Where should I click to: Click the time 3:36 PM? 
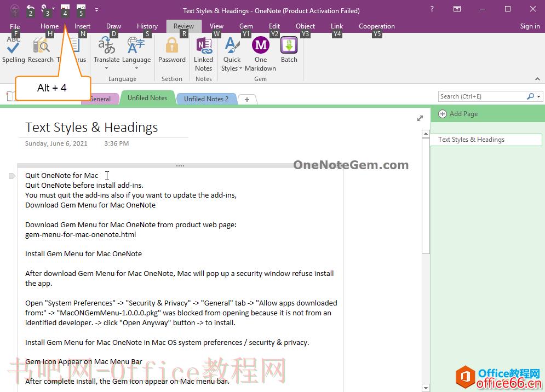117,143
